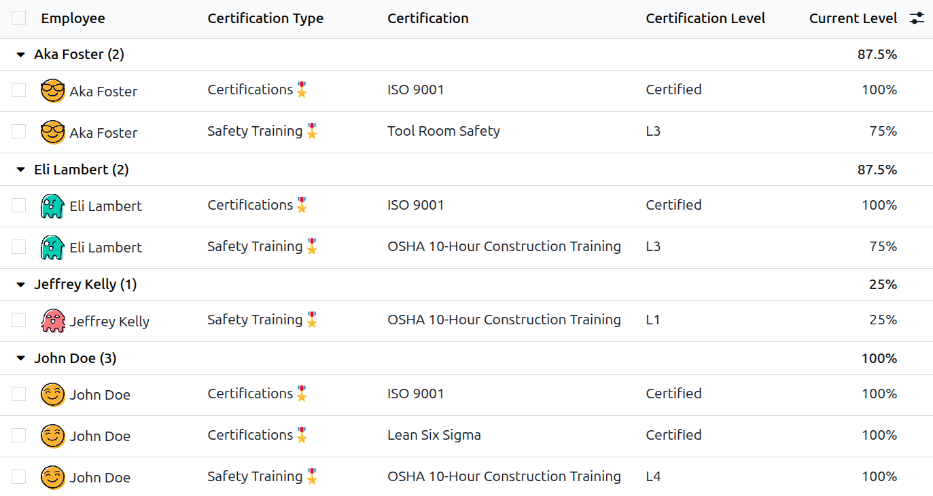Screen dimensions: 933x496
Task: Collapse the Eli Lambert (2) group
Action: 21,170
